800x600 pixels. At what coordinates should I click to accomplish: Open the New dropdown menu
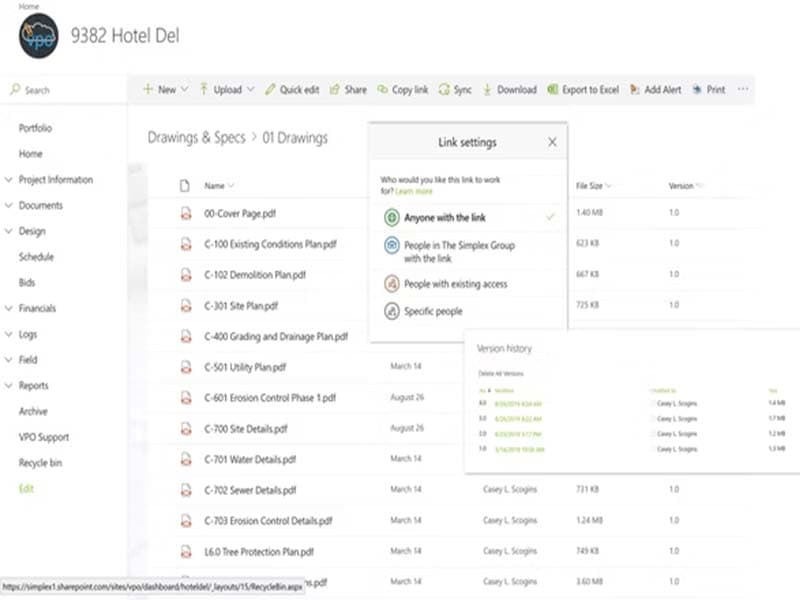tap(159, 90)
